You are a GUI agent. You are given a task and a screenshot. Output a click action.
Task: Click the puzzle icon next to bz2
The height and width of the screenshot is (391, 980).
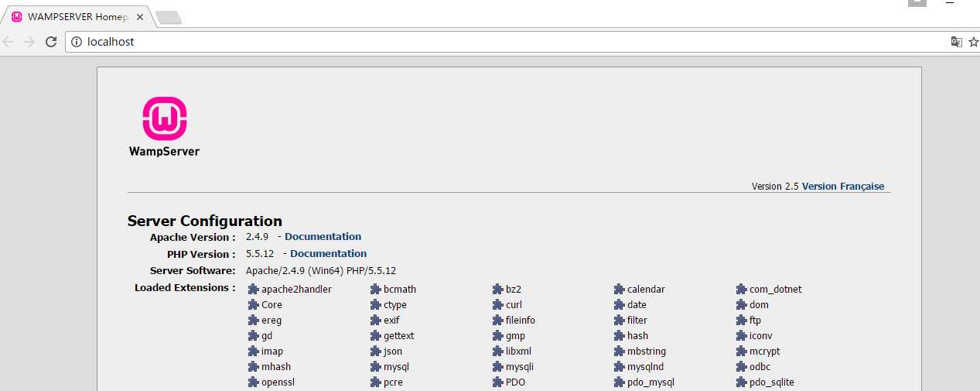pos(498,290)
